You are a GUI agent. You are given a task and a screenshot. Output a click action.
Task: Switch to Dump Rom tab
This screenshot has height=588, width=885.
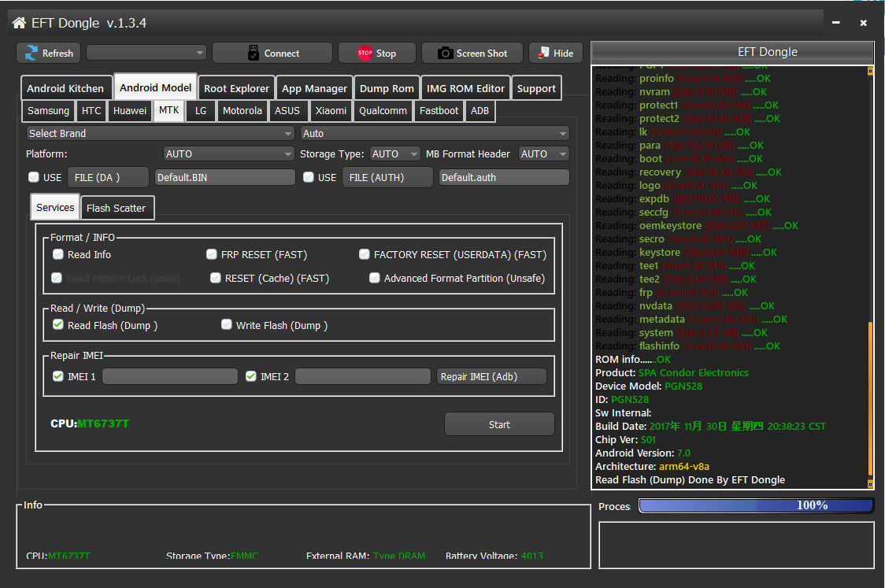click(387, 89)
